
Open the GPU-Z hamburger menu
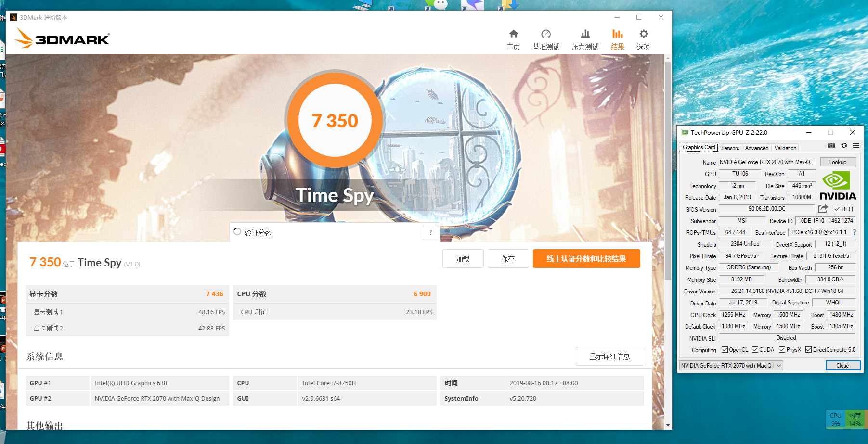tap(856, 145)
